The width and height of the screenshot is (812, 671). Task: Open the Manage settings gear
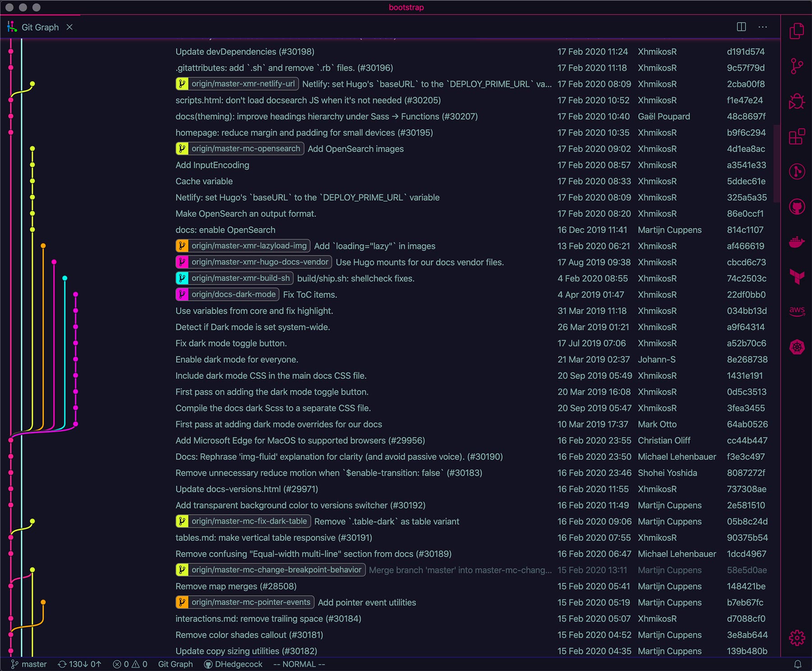pyautogui.click(x=797, y=638)
